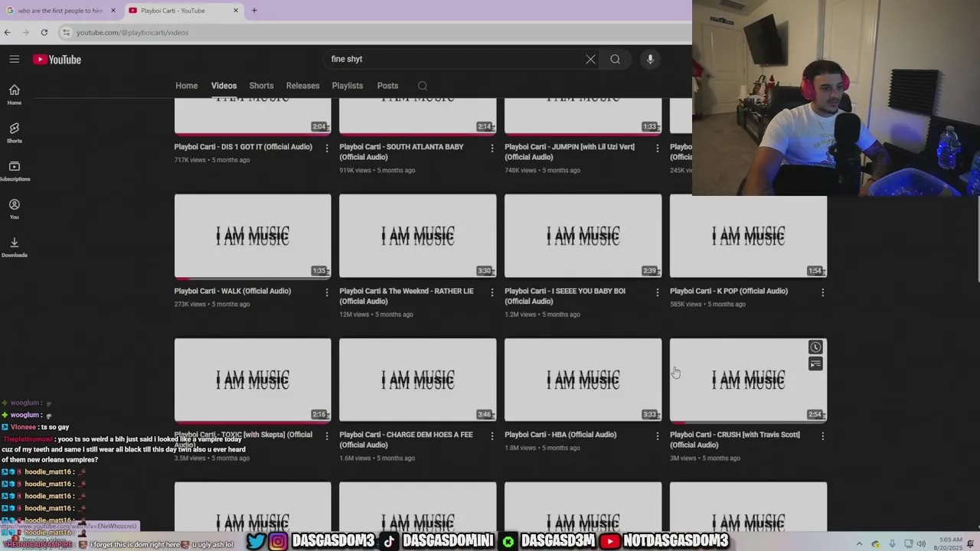Play the TOXIC with Skepta thumbnail
This screenshot has height=551, width=980.
coord(253,380)
